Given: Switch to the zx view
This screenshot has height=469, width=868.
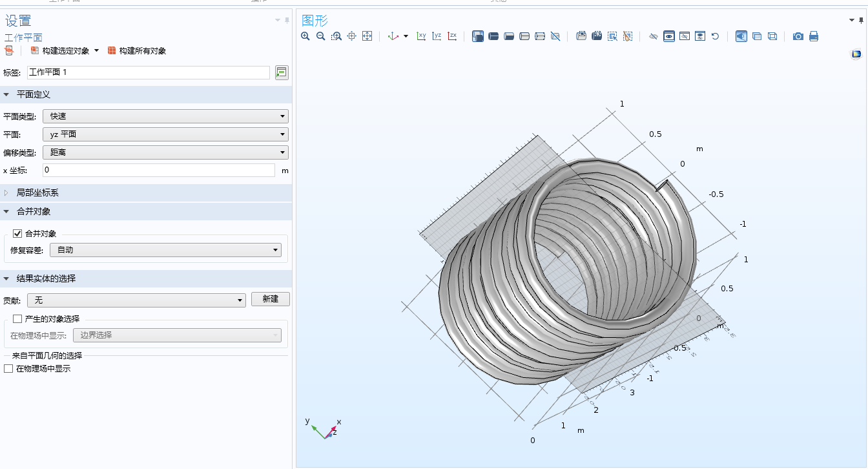Looking at the screenshot, I should click(452, 36).
